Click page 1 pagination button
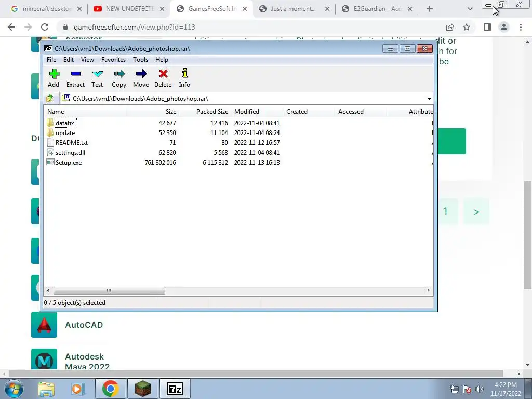The image size is (532, 399). (x=445, y=212)
